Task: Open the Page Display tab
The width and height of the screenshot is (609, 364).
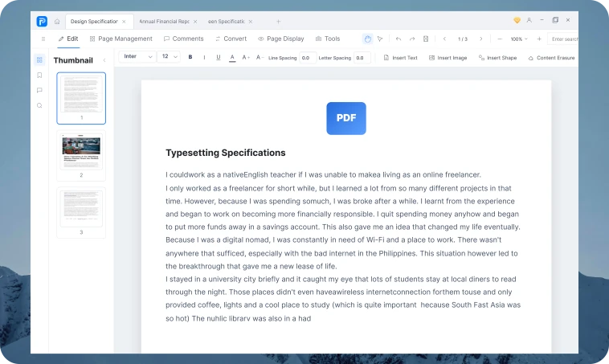Action: coord(281,39)
